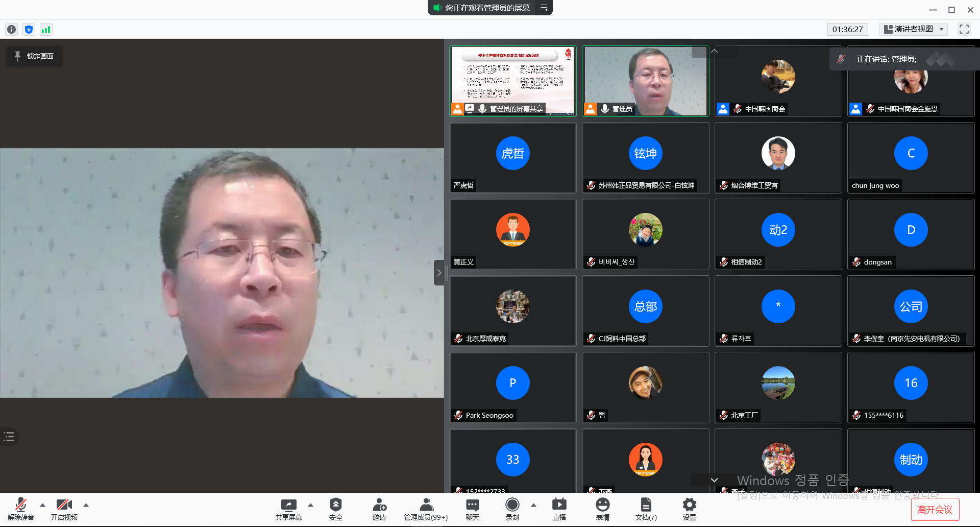Check the green network signal icon

pyautogui.click(x=46, y=30)
